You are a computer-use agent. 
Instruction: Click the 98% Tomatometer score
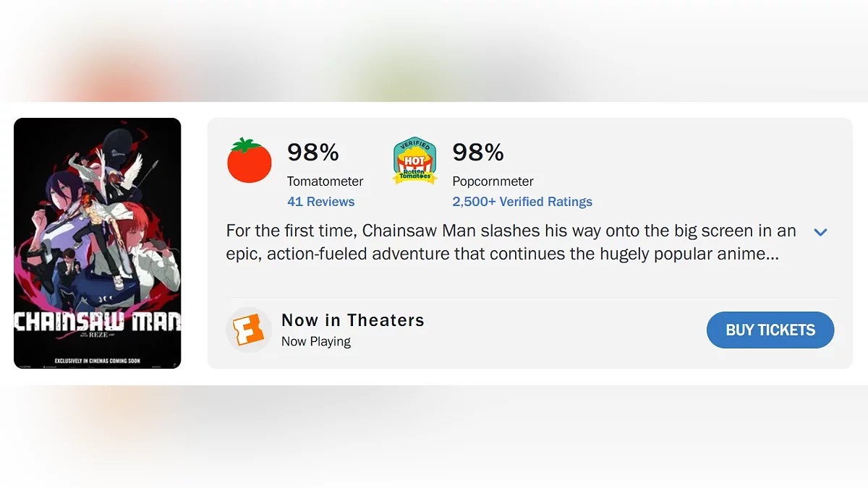312,152
